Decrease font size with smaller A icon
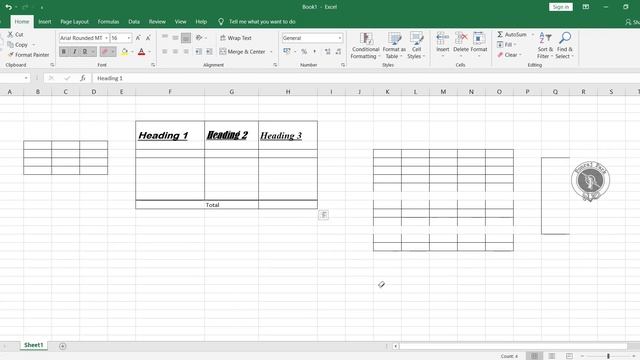 click(148, 38)
